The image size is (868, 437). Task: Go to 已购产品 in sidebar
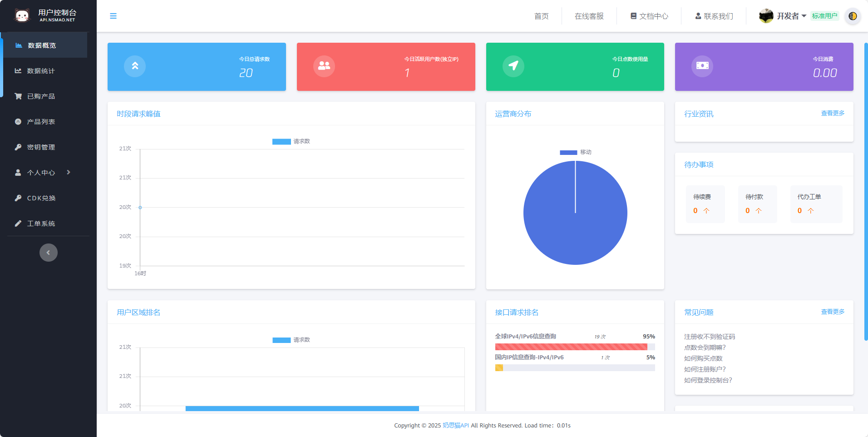click(41, 96)
